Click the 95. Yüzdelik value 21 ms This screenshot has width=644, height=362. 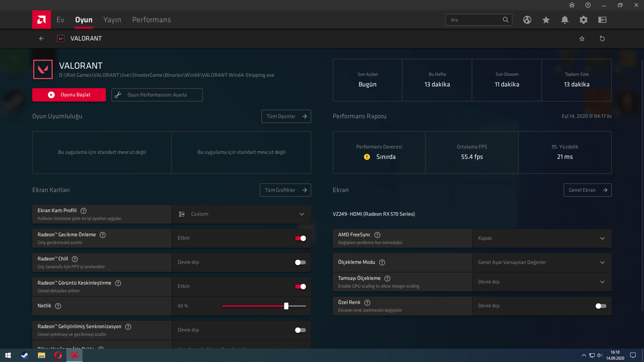click(x=565, y=157)
